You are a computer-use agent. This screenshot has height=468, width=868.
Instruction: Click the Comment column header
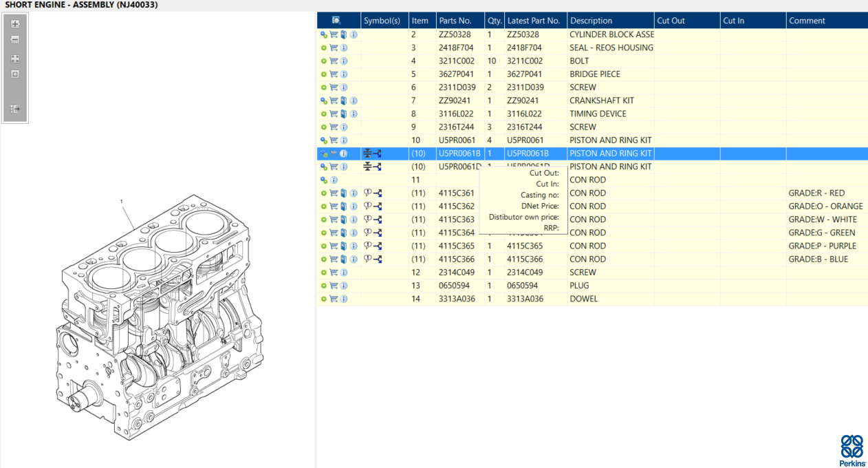click(807, 21)
